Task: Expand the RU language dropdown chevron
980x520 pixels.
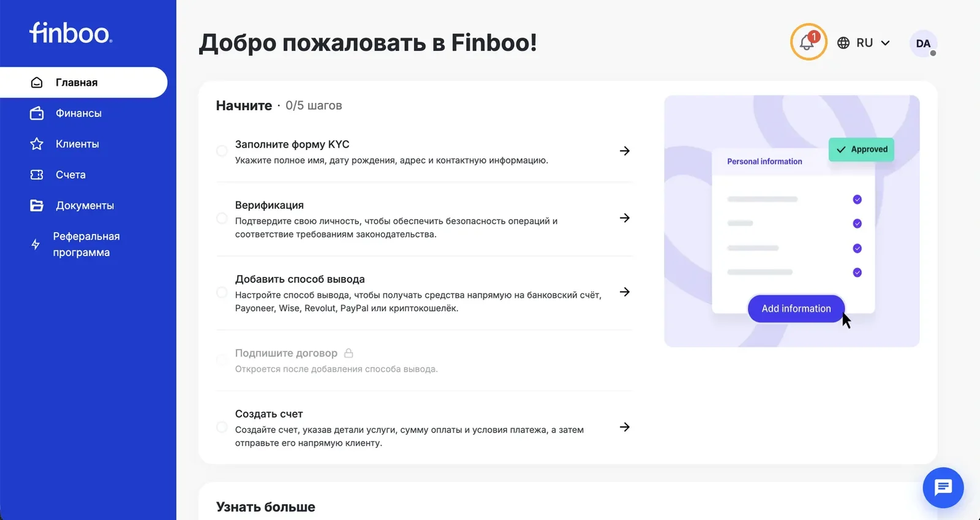Action: pyautogui.click(x=885, y=43)
